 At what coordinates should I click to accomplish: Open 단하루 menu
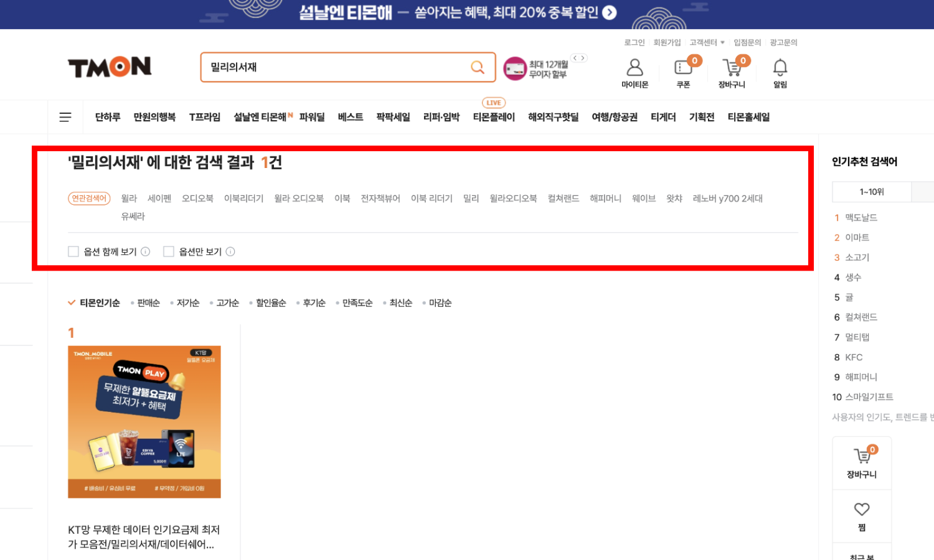click(x=108, y=117)
